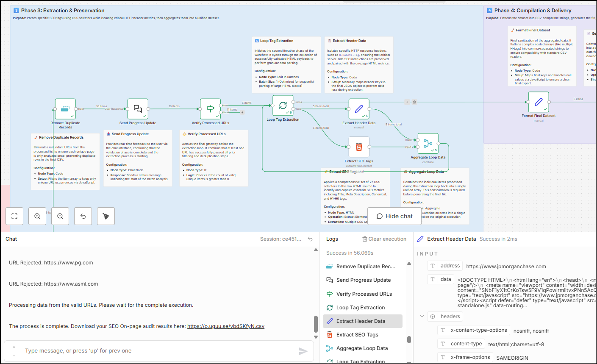Image resolution: width=597 pixels, height=364 pixels.
Task: Delete the hovered connection using the trash icon
Action: [414, 102]
